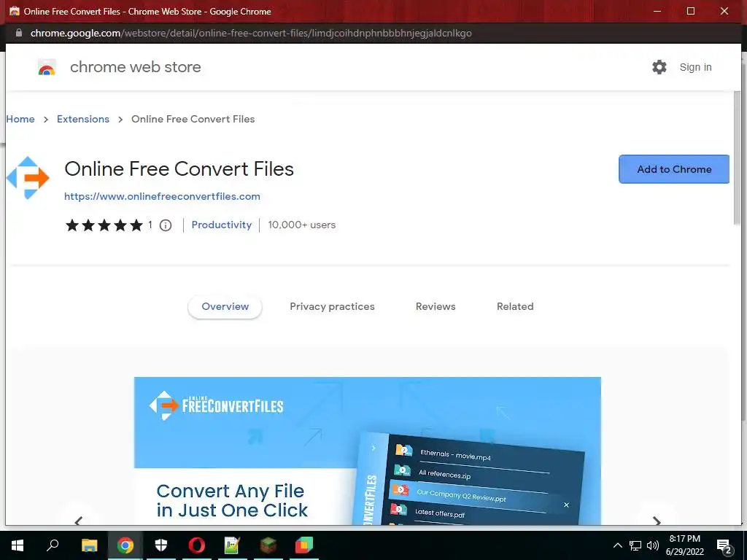
Task: Click the taskbar clock showing 8:17 PM
Action: point(684,545)
